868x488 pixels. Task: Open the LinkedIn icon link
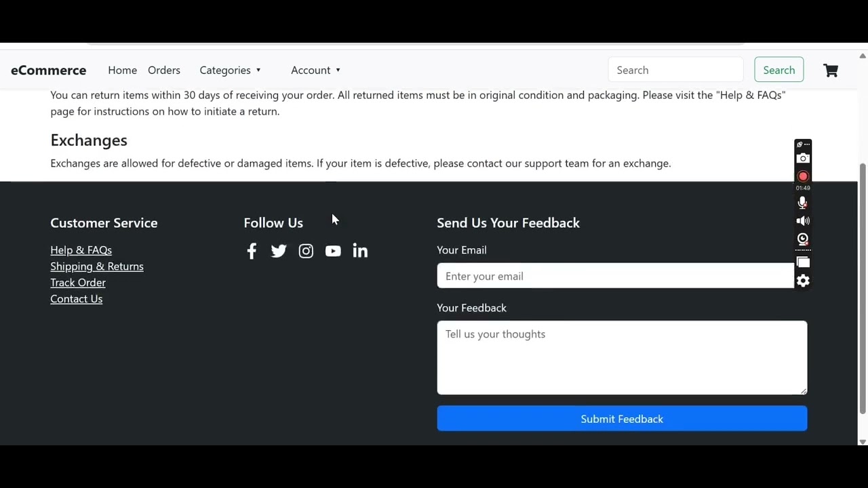(360, 251)
